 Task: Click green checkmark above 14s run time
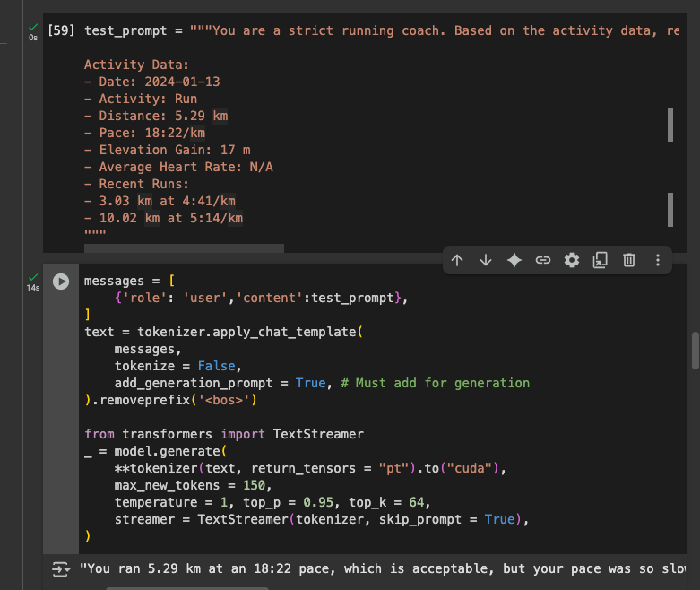click(x=33, y=276)
